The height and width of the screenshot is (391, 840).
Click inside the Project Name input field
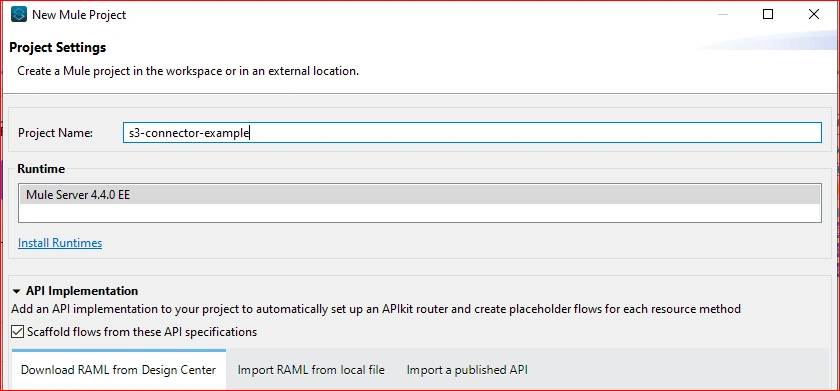tap(472, 133)
